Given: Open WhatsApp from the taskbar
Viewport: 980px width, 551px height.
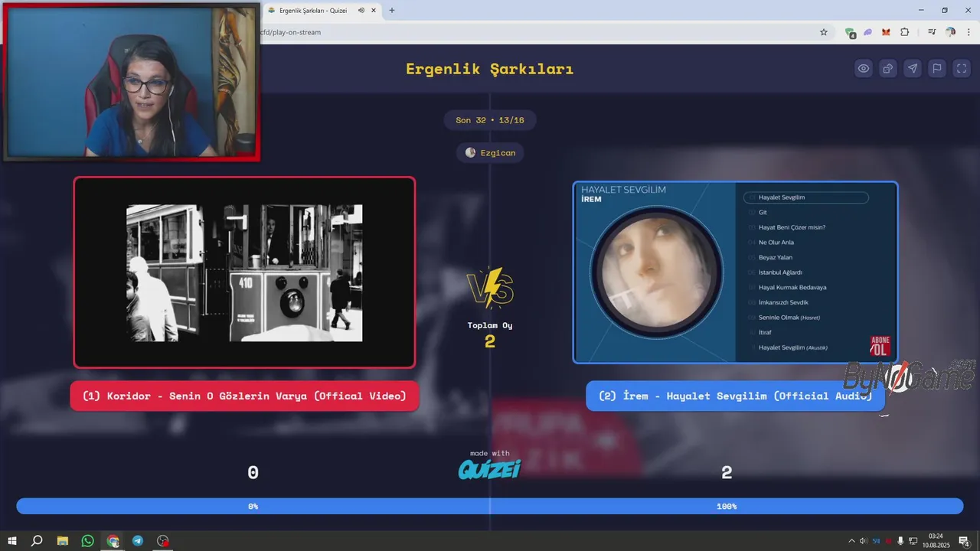Looking at the screenshot, I should coord(87,541).
